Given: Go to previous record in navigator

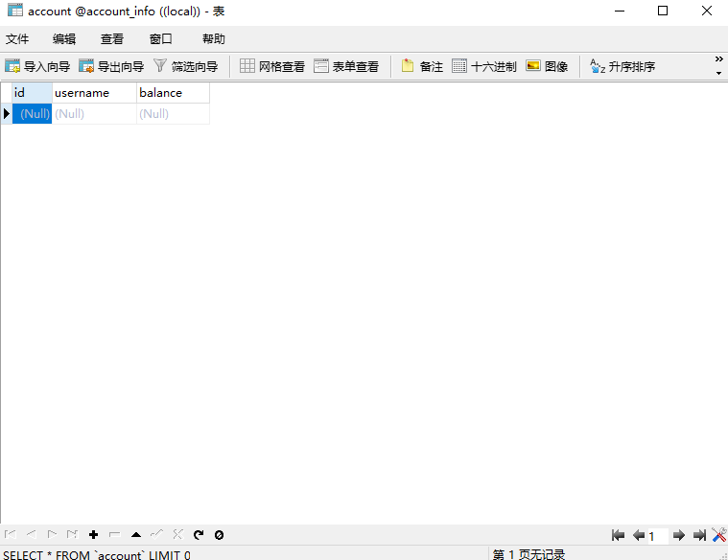Looking at the screenshot, I should [x=31, y=534].
